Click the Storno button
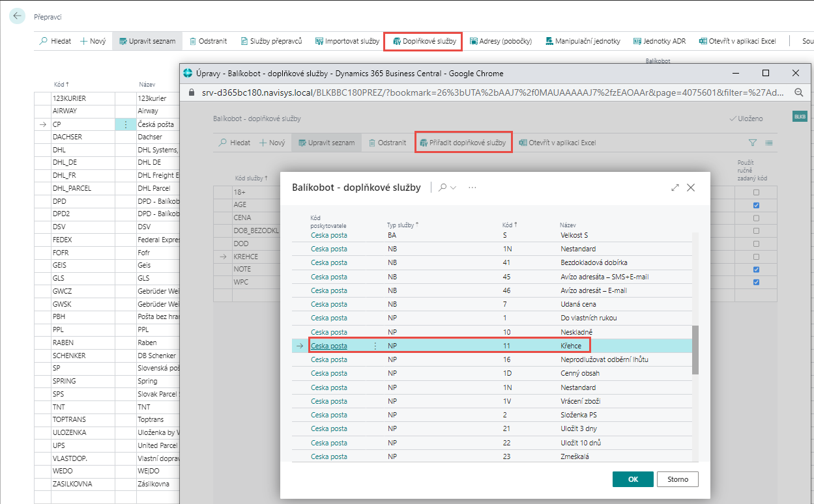Screen dimensions: 814x504 coord(677,479)
